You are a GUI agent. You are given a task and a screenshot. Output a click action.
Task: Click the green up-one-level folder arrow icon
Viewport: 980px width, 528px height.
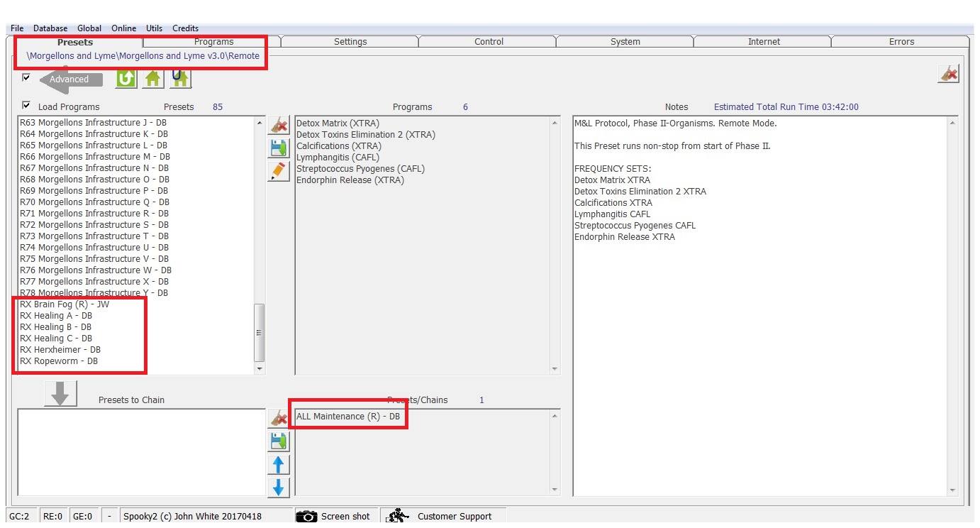[126, 78]
